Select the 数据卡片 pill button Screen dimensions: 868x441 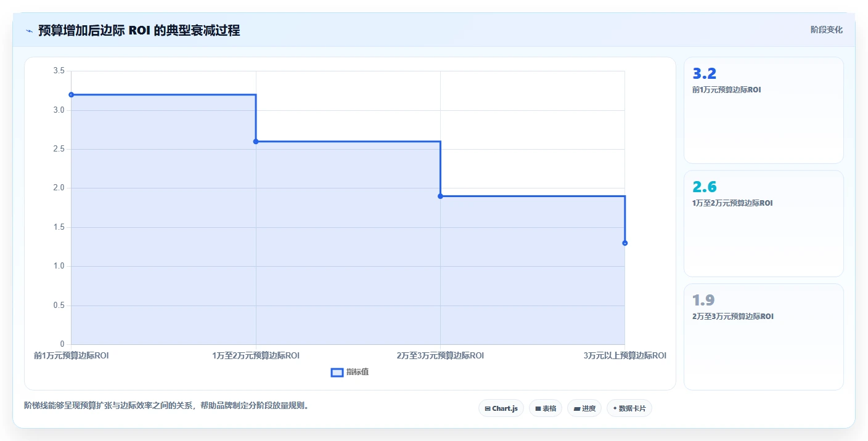[x=629, y=408]
